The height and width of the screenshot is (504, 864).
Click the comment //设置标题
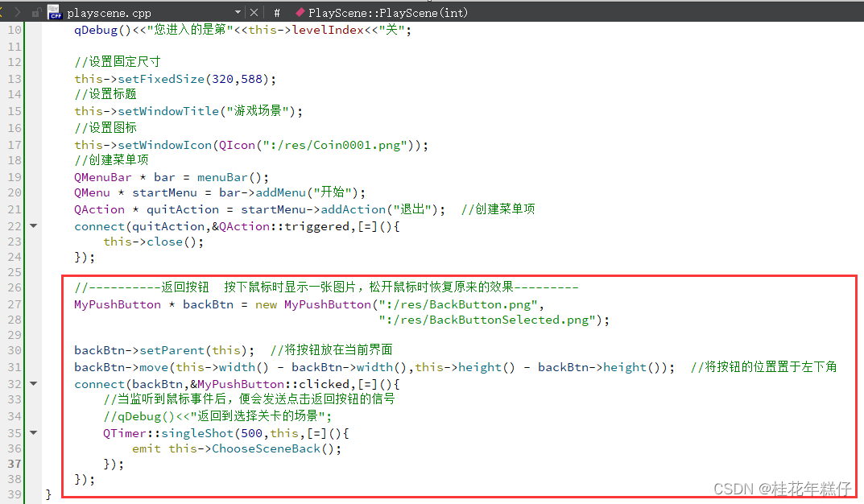[105, 94]
